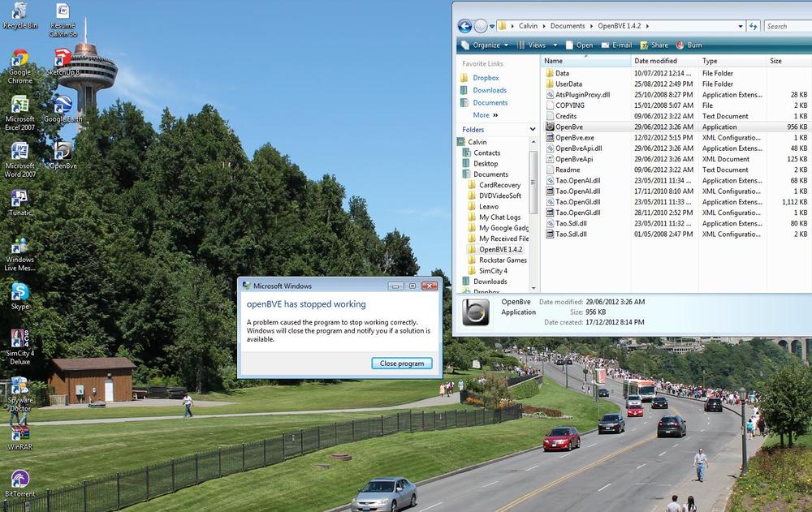Expand More favorite links
Screen dimensions: 812x512
pyautogui.click(x=486, y=115)
